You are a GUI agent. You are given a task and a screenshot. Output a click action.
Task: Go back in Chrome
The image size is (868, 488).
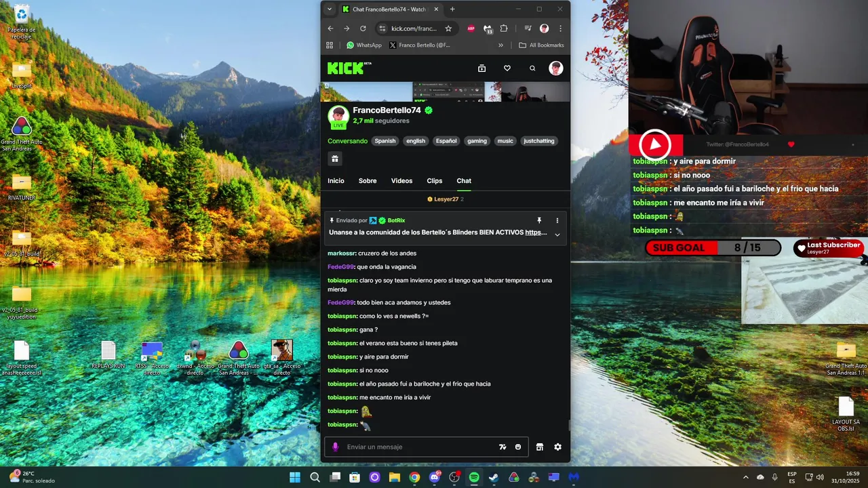tap(330, 28)
